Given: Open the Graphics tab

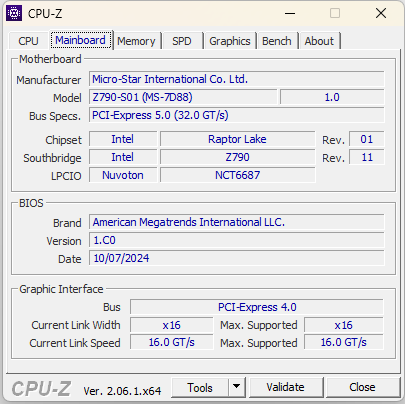Looking at the screenshot, I should point(230,41).
